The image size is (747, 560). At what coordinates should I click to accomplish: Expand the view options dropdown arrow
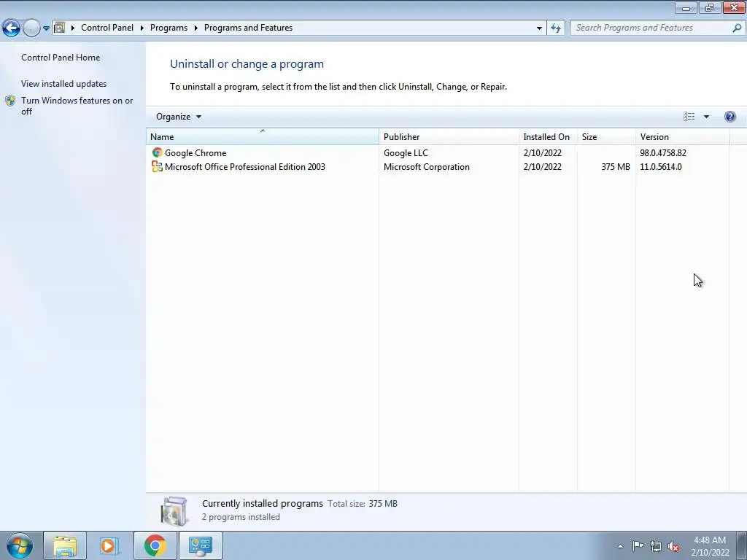tap(706, 117)
